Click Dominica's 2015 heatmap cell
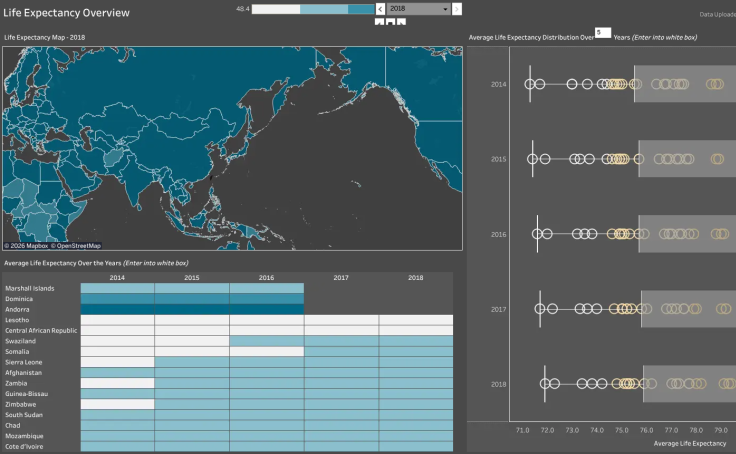736x454 pixels. 192,299
